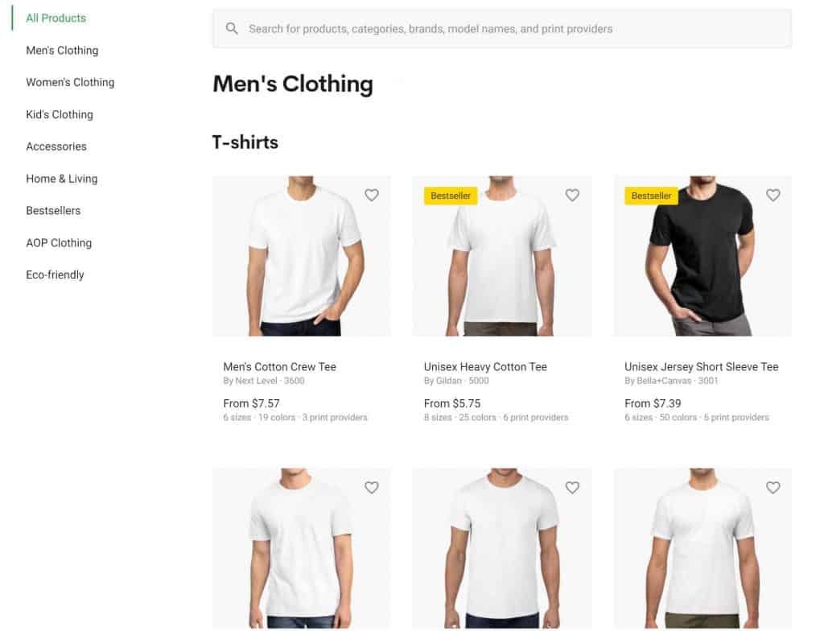This screenshot has width=824, height=644.
Task: Open Accessories category
Action: click(56, 147)
